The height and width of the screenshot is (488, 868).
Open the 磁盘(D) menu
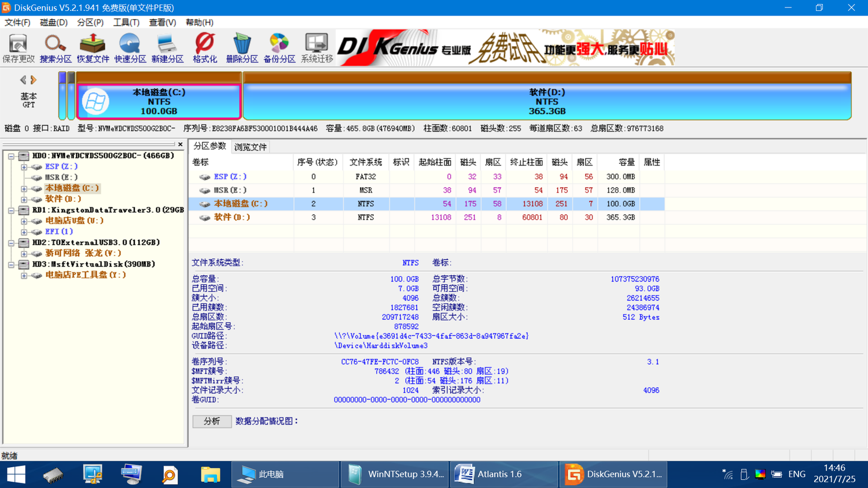(x=53, y=23)
